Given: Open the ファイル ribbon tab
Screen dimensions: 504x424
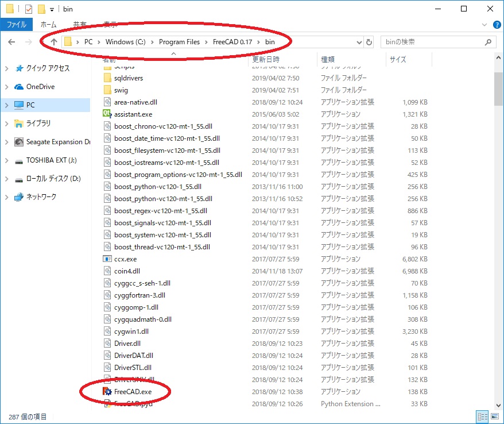Looking at the screenshot, I should 17,25.
